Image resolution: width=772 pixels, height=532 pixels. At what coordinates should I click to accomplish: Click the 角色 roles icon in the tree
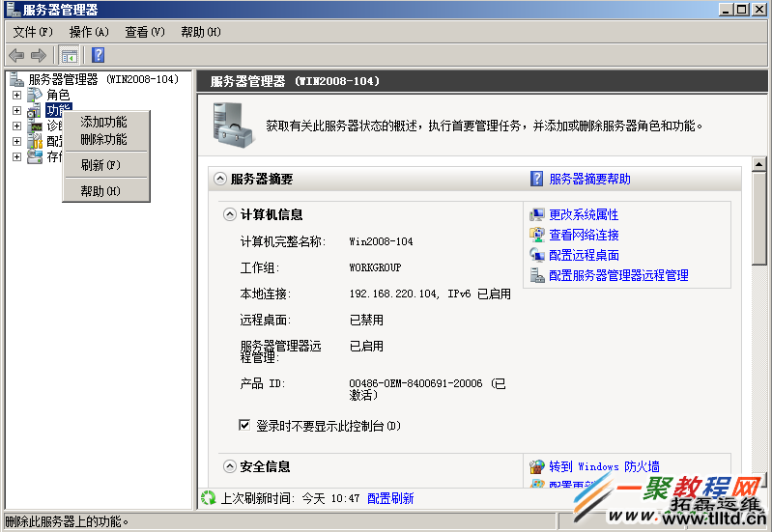[35, 95]
